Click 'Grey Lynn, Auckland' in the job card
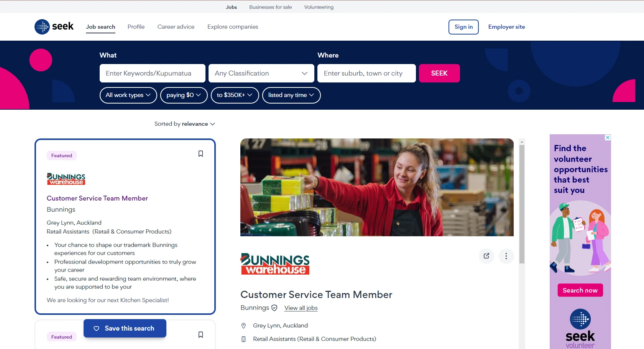Screen dimensions: 644x349 [x=74, y=223]
